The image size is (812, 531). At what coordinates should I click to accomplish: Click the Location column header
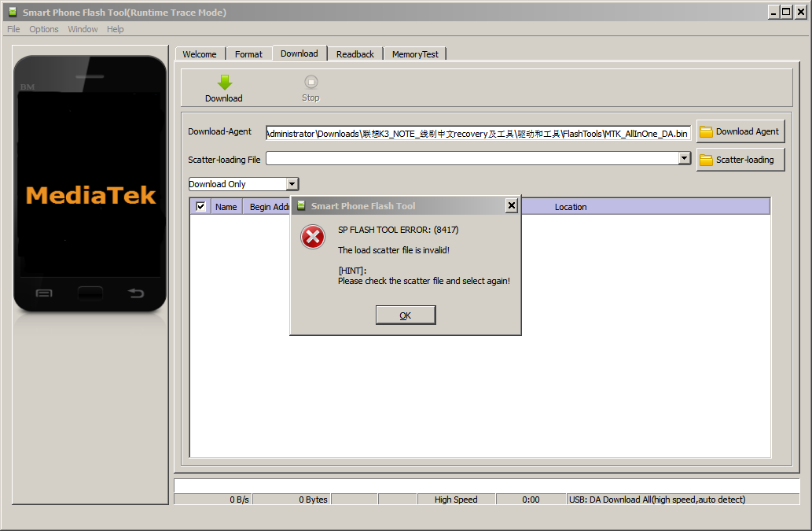pyautogui.click(x=571, y=207)
